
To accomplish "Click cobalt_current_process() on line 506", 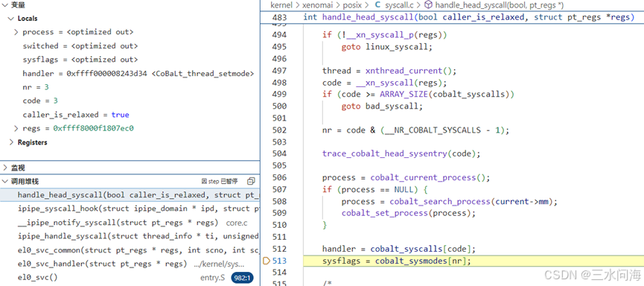I will tap(428, 178).
